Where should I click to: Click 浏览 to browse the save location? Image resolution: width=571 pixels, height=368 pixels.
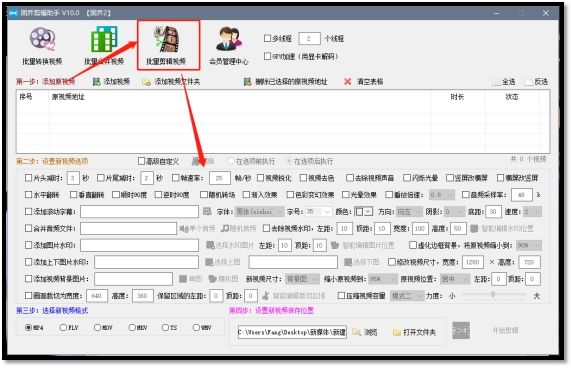(365, 332)
